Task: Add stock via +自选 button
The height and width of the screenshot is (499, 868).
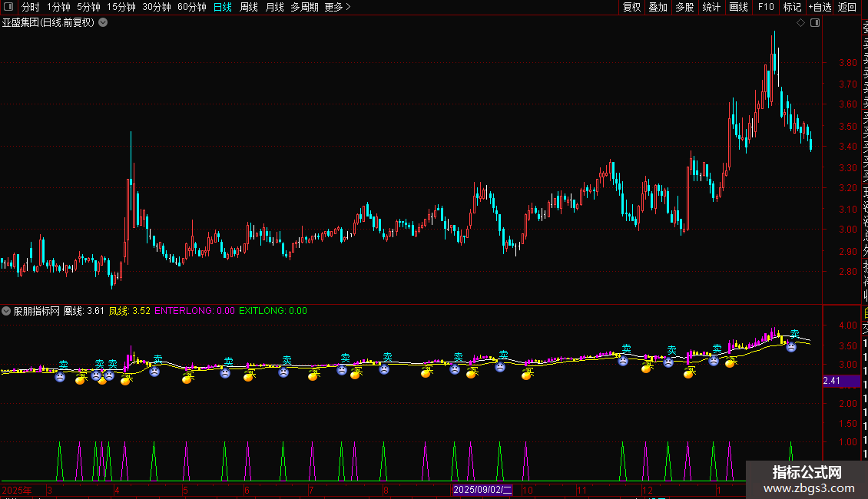Action: pyautogui.click(x=820, y=7)
